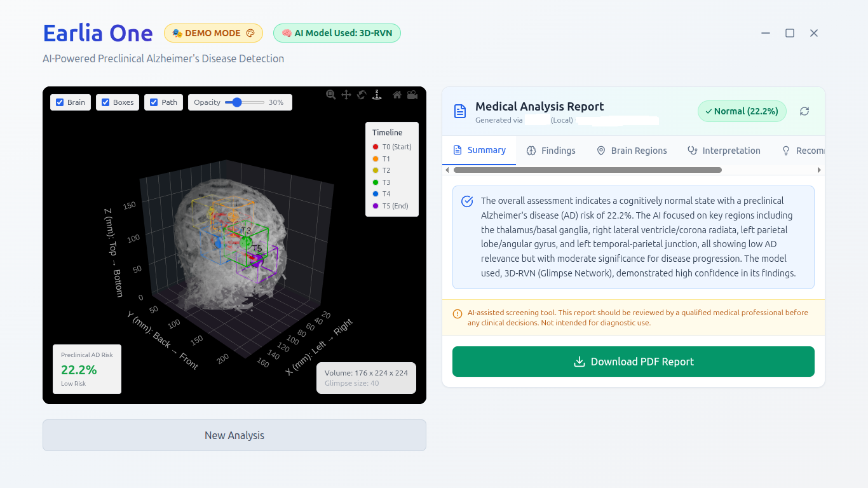Screen dimensions: 868x488
Task: Click the turntable rotation (Z-axis) icon
Action: [377, 94]
